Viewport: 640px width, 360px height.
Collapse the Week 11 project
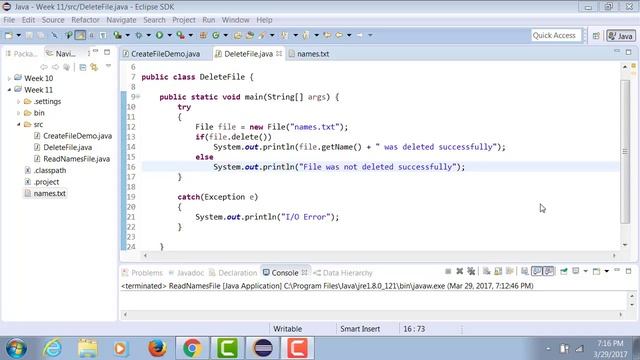pos(9,90)
